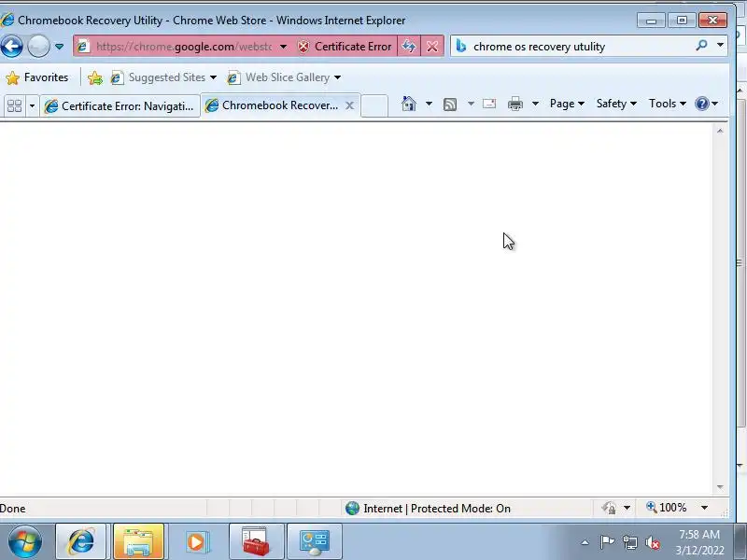747x560 pixels.
Task: Open Web Slice Gallery link
Action: click(x=278, y=77)
